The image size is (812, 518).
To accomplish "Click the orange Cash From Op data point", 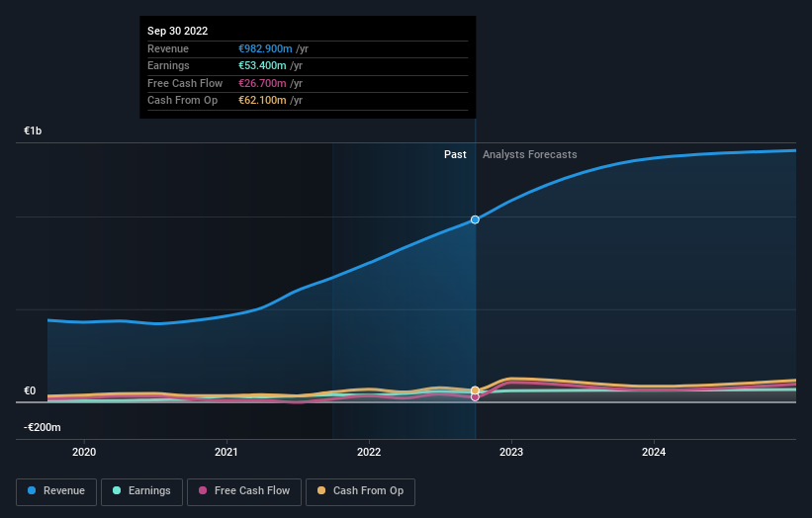I will point(475,390).
